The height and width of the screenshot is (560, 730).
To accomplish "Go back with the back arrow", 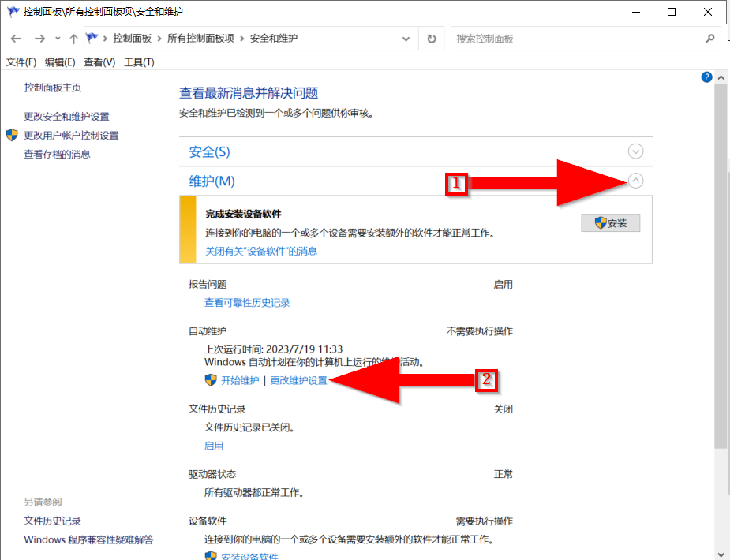I will [16, 39].
